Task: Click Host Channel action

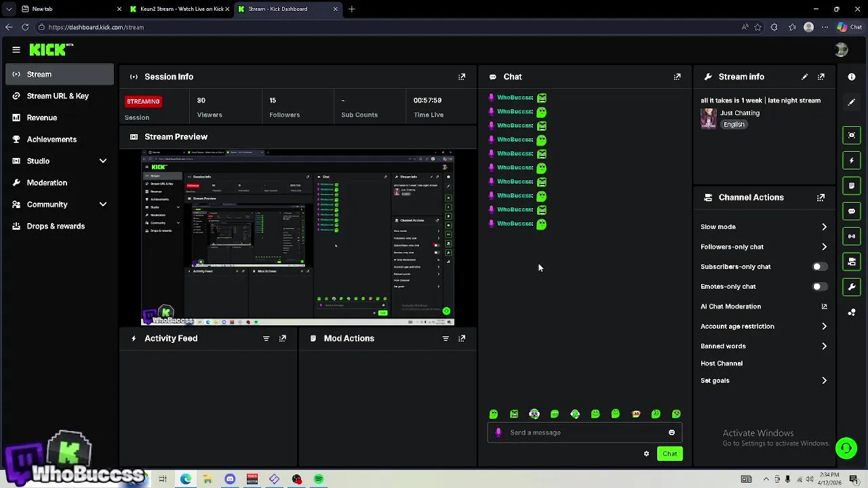Action: [722, 363]
